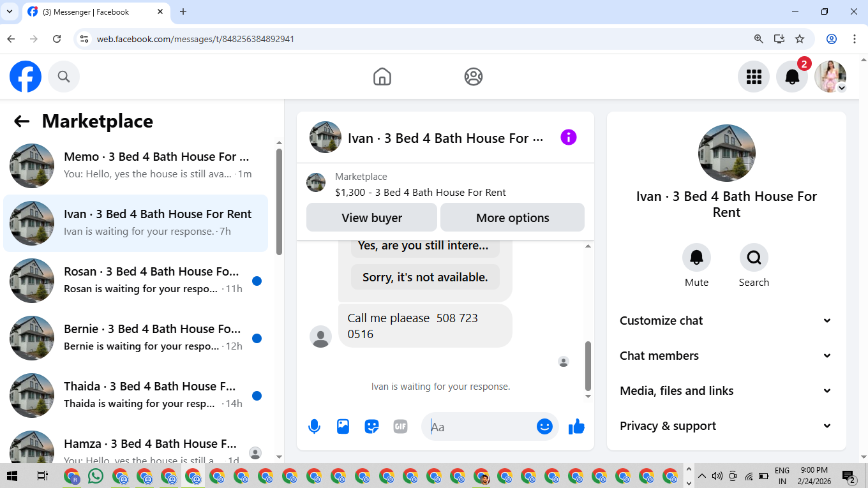Viewport: 868px width, 488px height.
Task: Open Windows Start menu
Action: [x=12, y=476]
